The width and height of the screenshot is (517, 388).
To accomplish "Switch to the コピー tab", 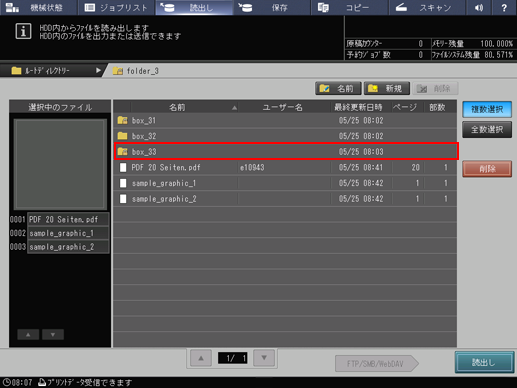I will coord(350,8).
